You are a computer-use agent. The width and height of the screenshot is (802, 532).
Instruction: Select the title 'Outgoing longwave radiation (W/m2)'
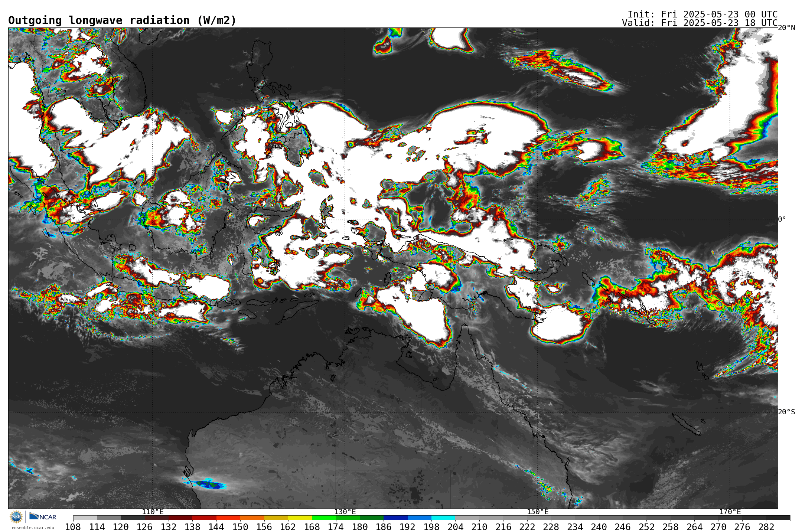click(122, 20)
